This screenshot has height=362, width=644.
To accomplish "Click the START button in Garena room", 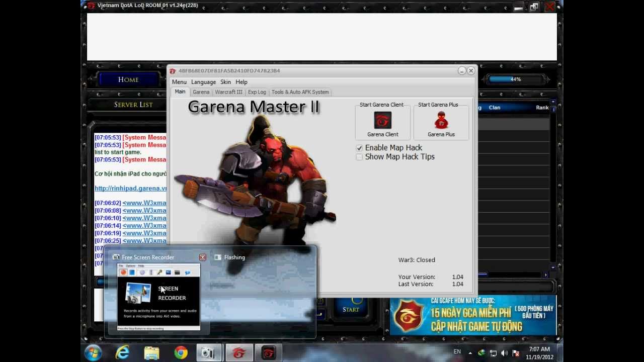I will (351, 309).
